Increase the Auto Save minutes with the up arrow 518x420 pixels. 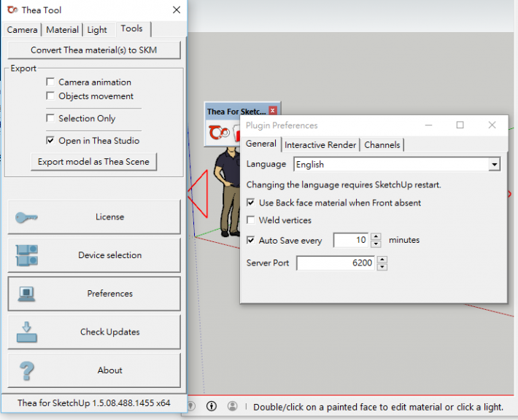coord(376,236)
